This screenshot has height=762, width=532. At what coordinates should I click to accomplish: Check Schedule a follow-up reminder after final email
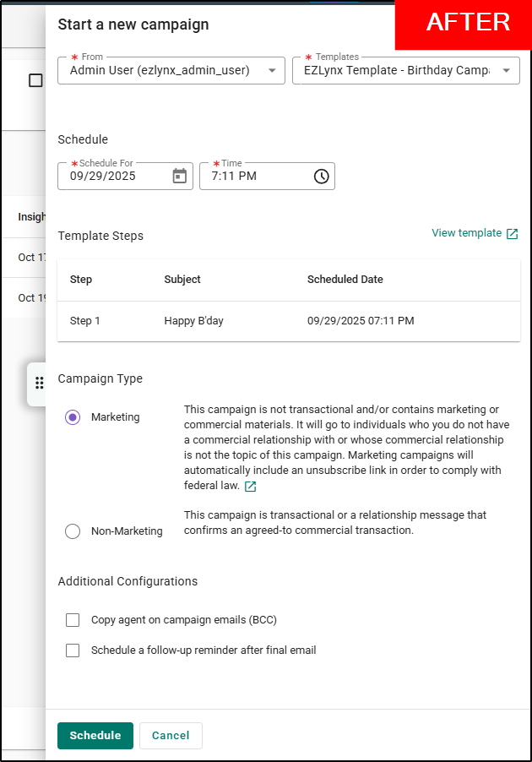click(x=73, y=650)
